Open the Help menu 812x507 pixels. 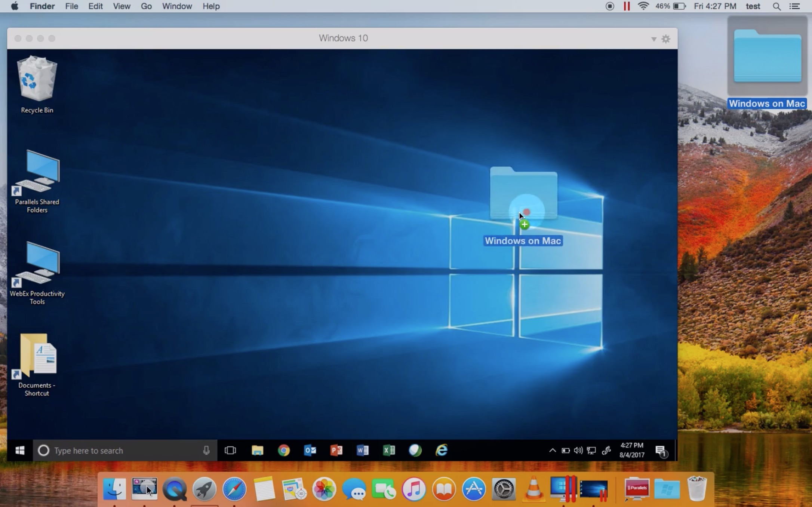[211, 6]
